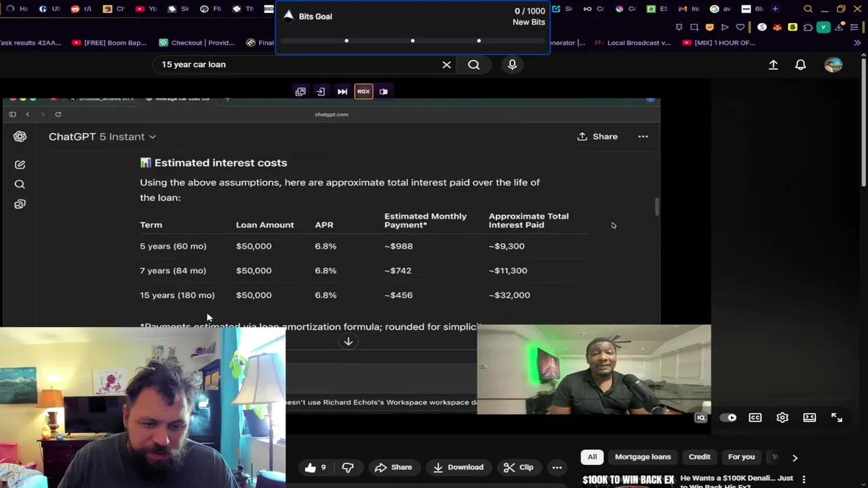
Task: Open [MIX] 1 HOUR OF bookmark
Action: click(x=719, y=43)
